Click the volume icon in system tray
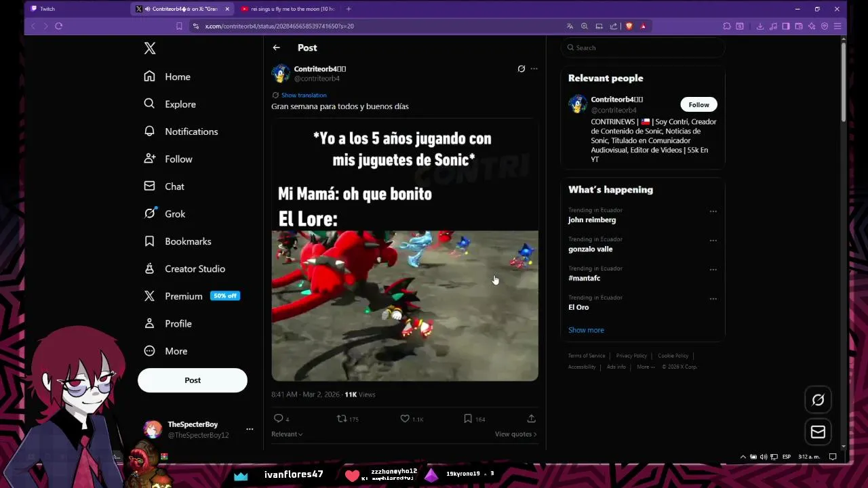This screenshot has height=488, width=868. tap(764, 457)
